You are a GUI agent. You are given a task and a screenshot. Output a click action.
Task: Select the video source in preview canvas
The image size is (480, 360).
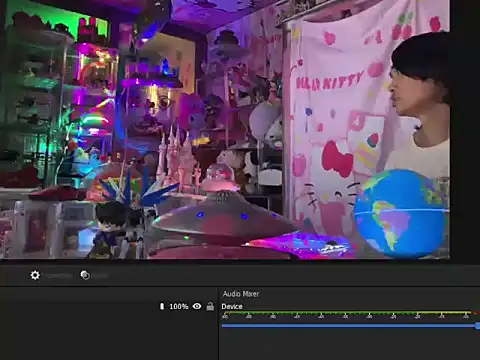(x=225, y=129)
